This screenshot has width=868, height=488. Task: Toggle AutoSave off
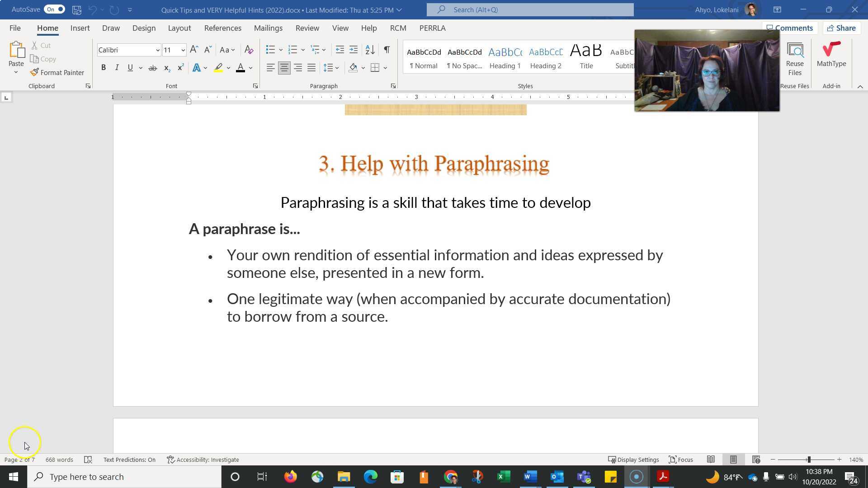(x=53, y=9)
